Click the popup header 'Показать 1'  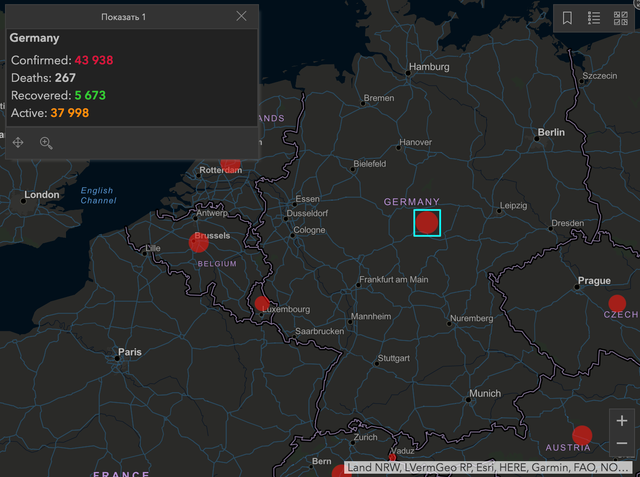[123, 17]
